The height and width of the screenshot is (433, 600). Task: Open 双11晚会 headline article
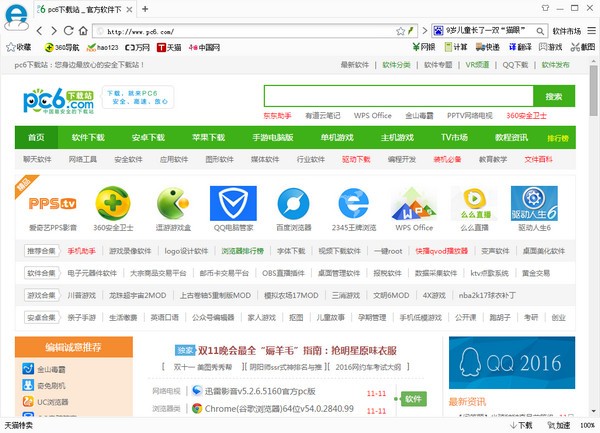[x=297, y=350]
